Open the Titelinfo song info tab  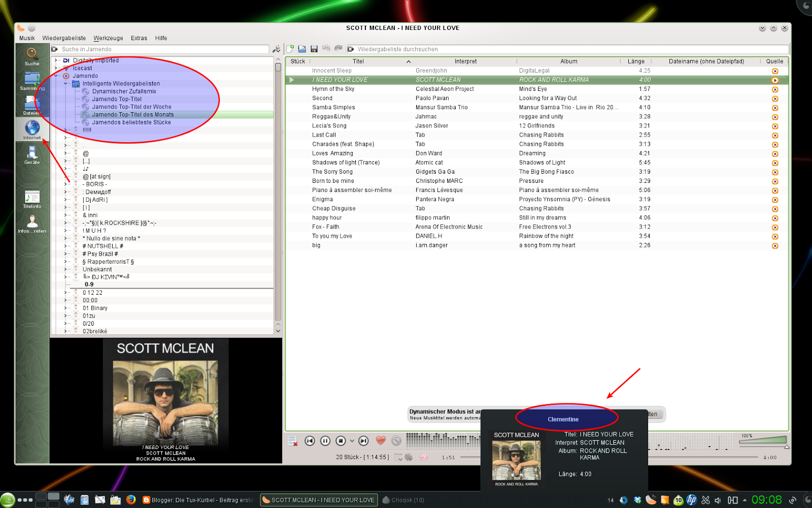(32, 199)
